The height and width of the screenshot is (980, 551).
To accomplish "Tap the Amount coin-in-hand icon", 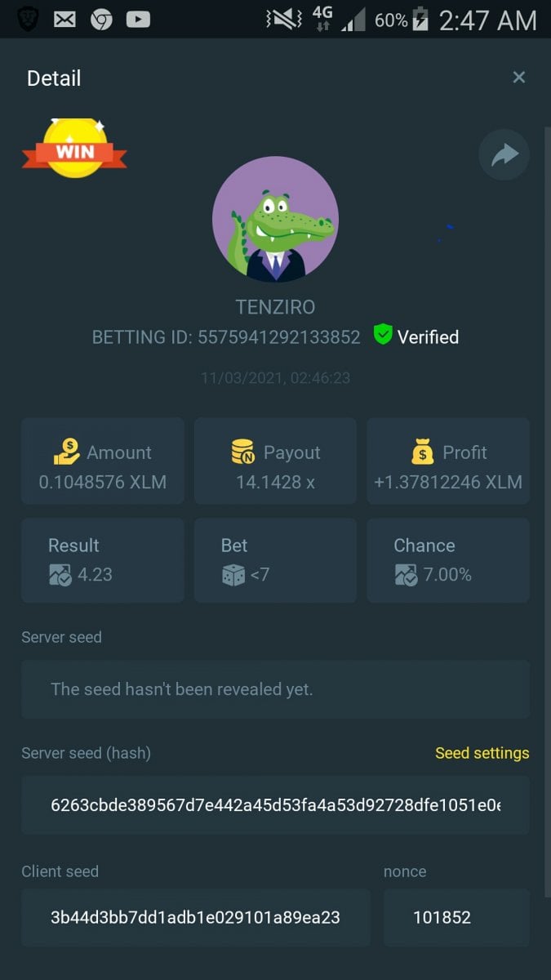I will point(67,452).
